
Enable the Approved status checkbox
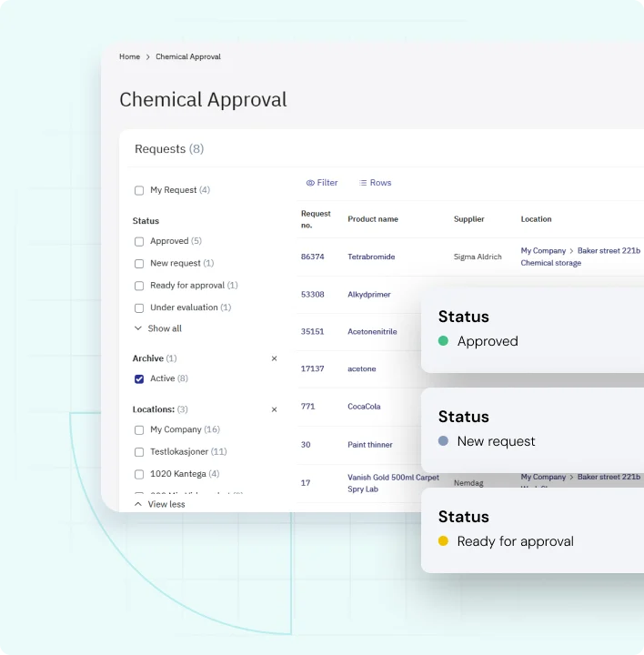pos(139,241)
